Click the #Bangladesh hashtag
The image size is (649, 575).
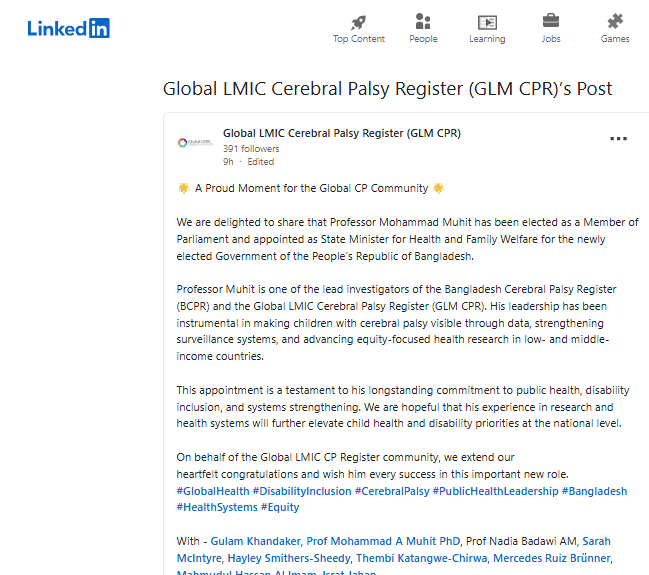pos(594,491)
